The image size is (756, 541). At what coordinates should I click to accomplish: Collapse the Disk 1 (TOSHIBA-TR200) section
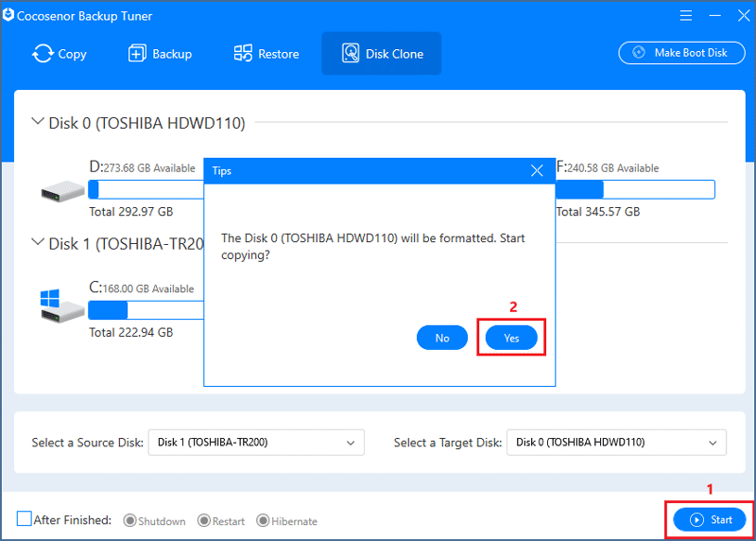38,242
